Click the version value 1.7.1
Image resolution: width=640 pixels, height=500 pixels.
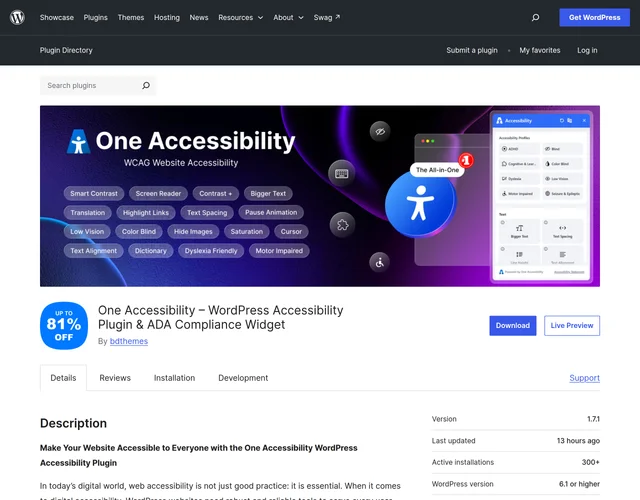click(593, 419)
